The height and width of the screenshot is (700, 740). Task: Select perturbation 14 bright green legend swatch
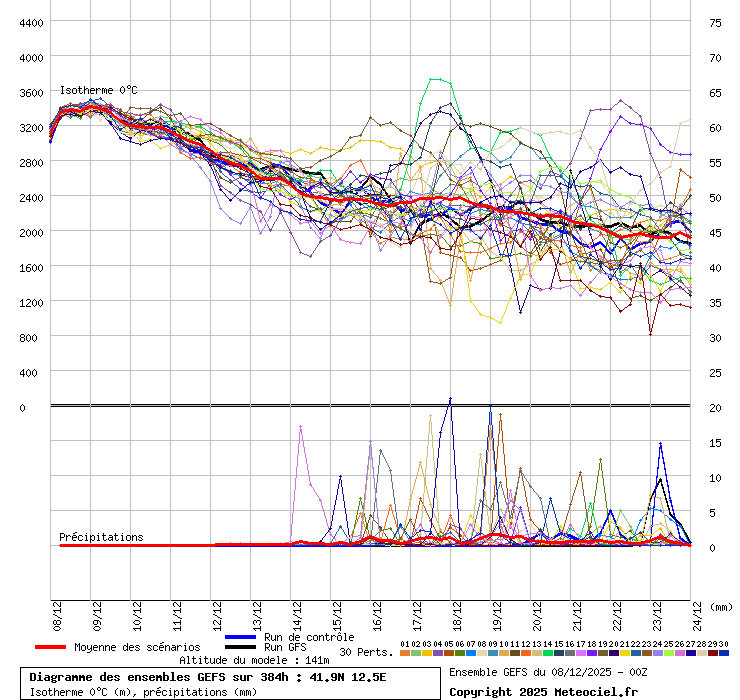547,653
